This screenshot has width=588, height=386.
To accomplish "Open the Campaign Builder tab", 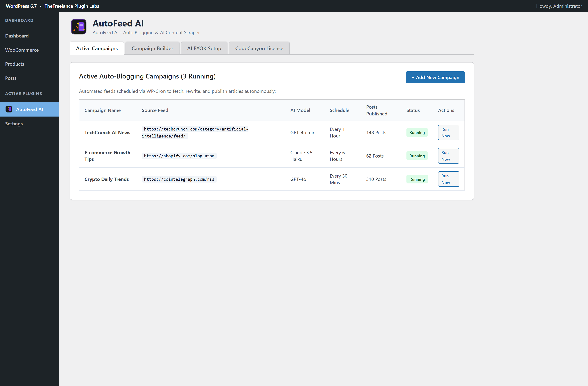I will click(153, 48).
